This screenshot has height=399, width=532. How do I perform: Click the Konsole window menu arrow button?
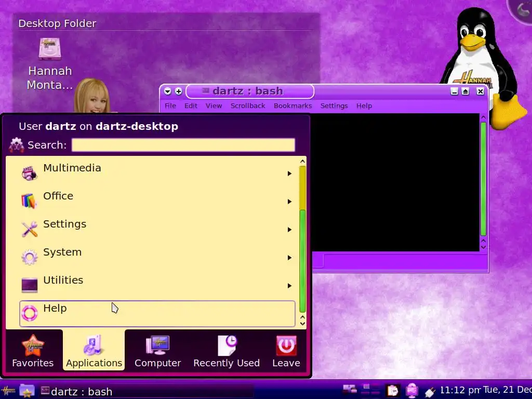168,91
